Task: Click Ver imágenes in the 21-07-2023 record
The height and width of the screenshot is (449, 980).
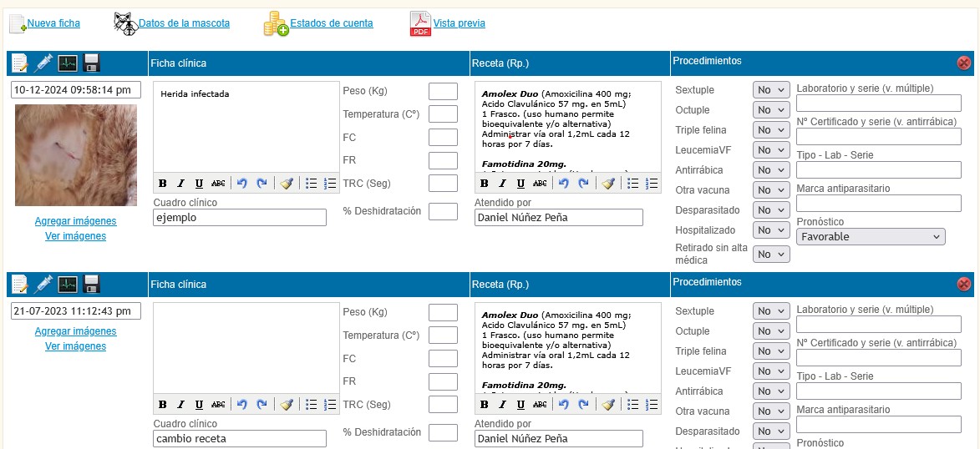Action: click(x=76, y=346)
